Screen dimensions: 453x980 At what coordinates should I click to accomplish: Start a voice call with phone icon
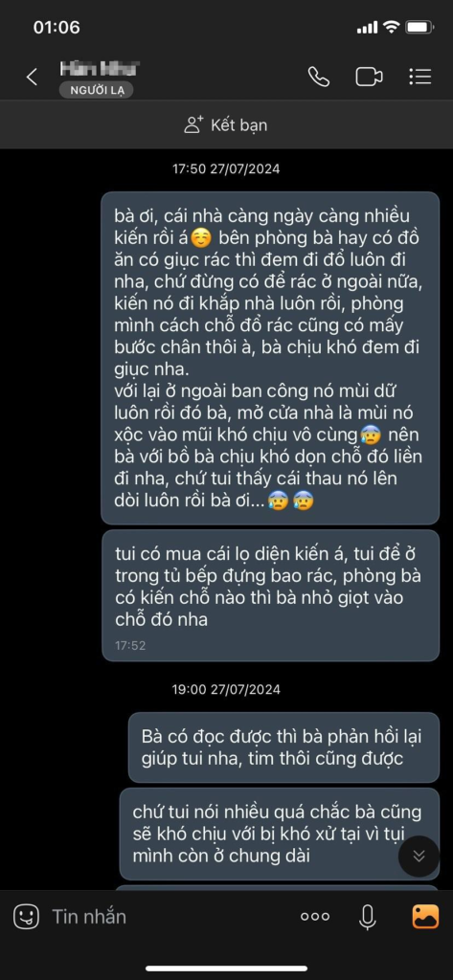point(319,77)
